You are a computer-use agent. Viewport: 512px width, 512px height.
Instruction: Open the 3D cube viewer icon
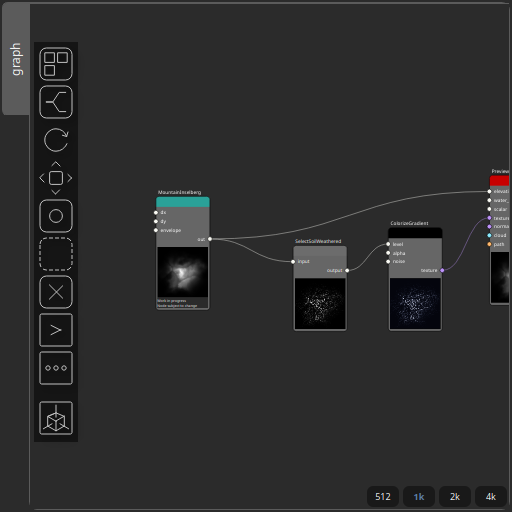tap(56, 418)
